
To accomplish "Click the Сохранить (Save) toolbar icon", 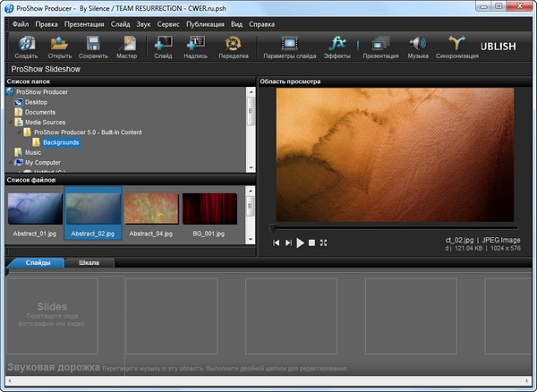I will click(91, 44).
